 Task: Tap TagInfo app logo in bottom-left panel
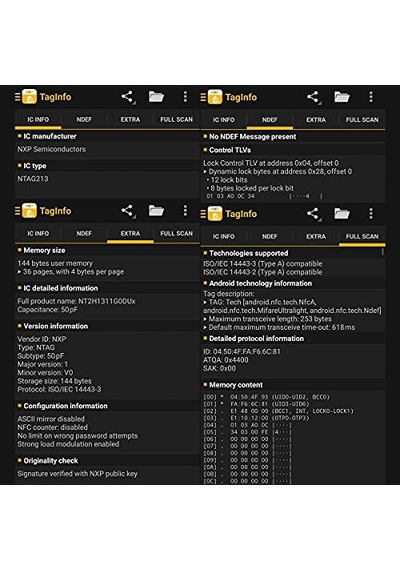click(29, 211)
